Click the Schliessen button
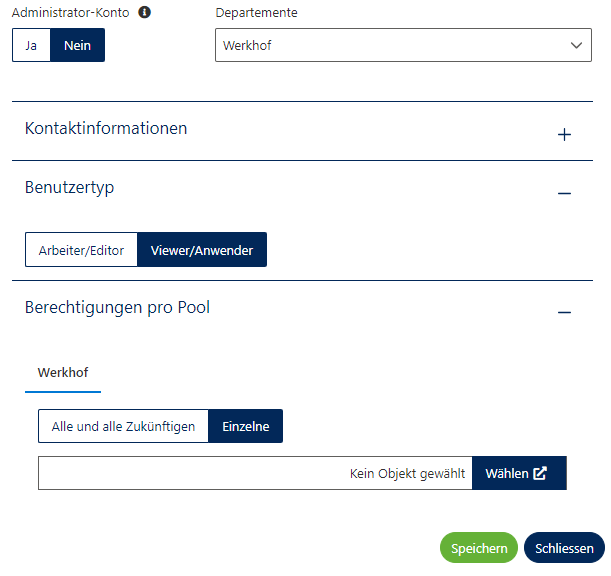 [564, 548]
